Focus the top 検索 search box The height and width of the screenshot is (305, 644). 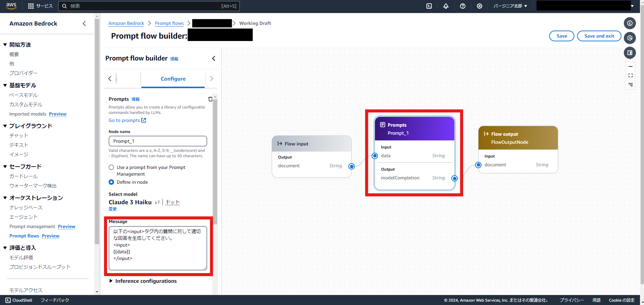[x=149, y=6]
